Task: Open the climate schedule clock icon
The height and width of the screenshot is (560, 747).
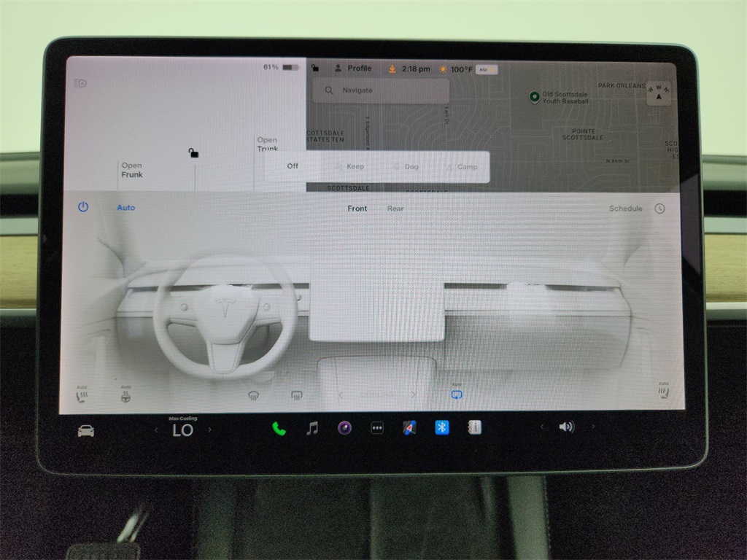Action: coord(659,209)
